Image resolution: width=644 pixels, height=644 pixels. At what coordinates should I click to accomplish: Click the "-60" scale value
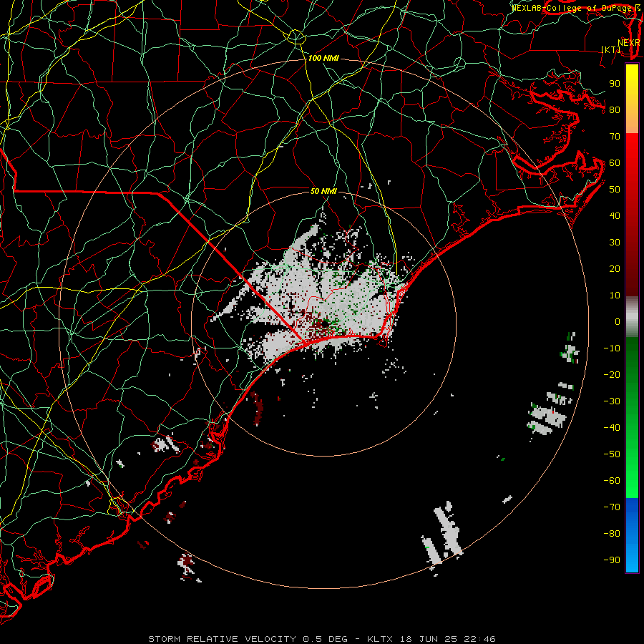(612, 481)
